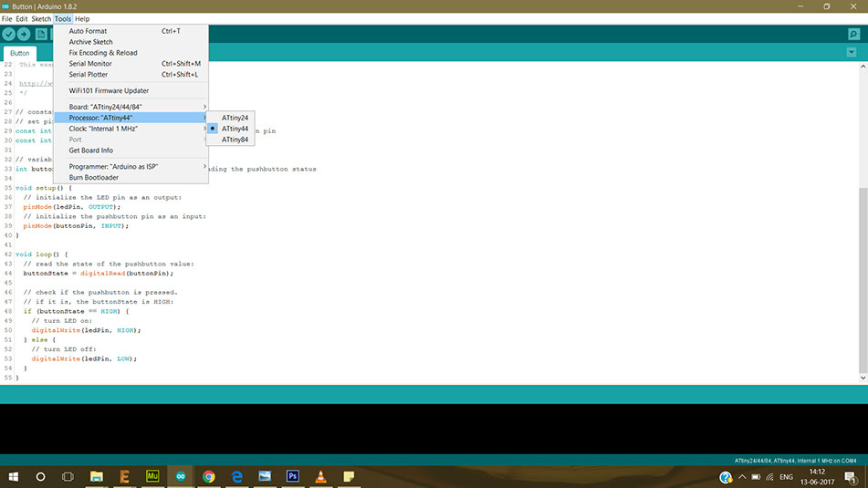Viewport: 868px width, 488px height.
Task: Select the checked ATtiny44 processor option
Action: coord(230,129)
